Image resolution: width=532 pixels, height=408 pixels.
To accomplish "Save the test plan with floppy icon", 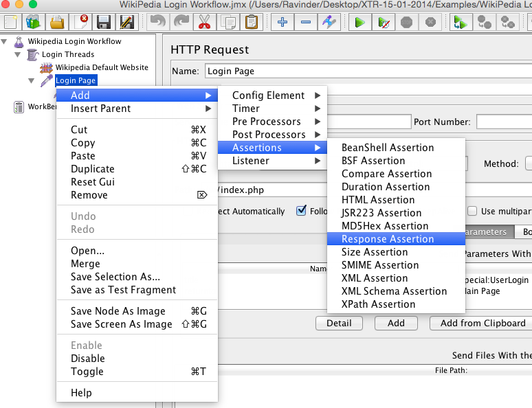I will (104, 22).
